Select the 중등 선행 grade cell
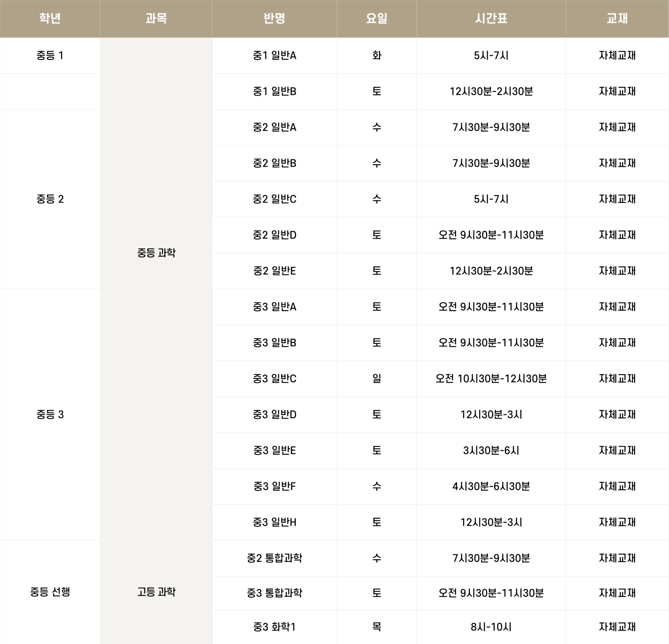This screenshot has width=669, height=644. tap(50, 592)
